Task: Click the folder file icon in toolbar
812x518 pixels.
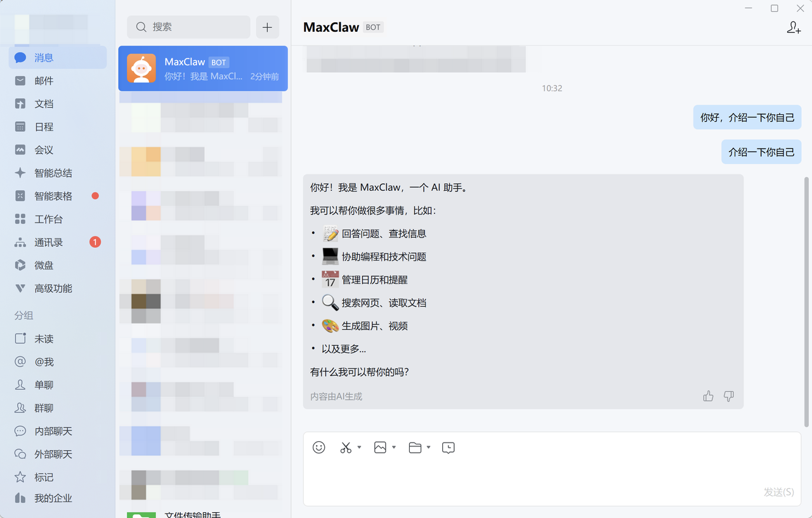Action: pyautogui.click(x=416, y=448)
